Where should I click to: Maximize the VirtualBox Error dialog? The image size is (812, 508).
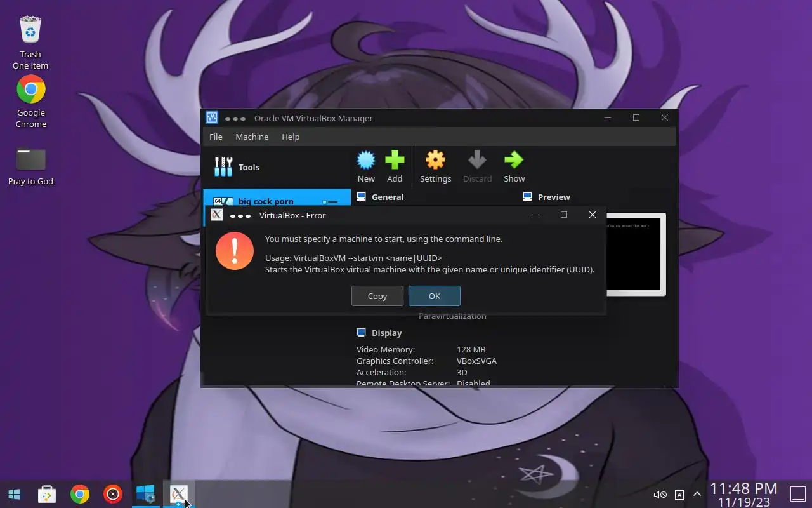(x=563, y=215)
